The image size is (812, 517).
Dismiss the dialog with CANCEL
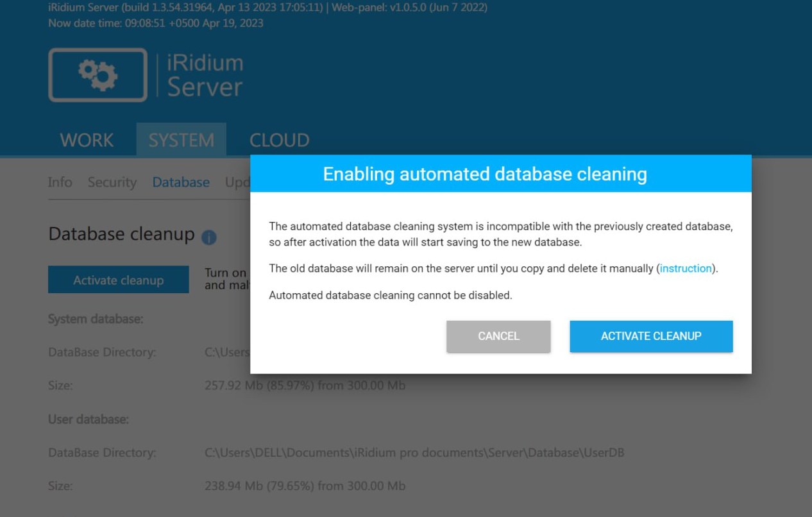pos(498,336)
